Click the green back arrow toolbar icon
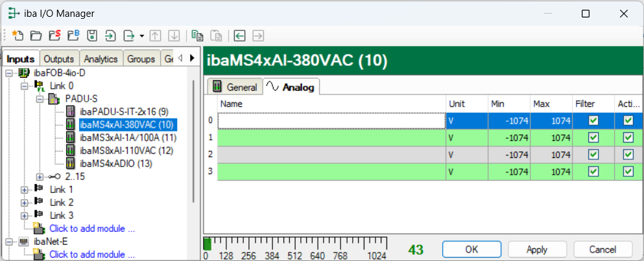Screen dimensions: 644x261 (239, 36)
